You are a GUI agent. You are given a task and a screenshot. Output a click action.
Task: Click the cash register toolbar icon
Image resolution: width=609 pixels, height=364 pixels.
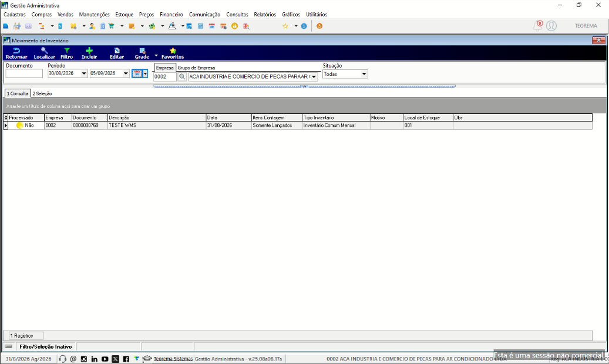pos(172,26)
